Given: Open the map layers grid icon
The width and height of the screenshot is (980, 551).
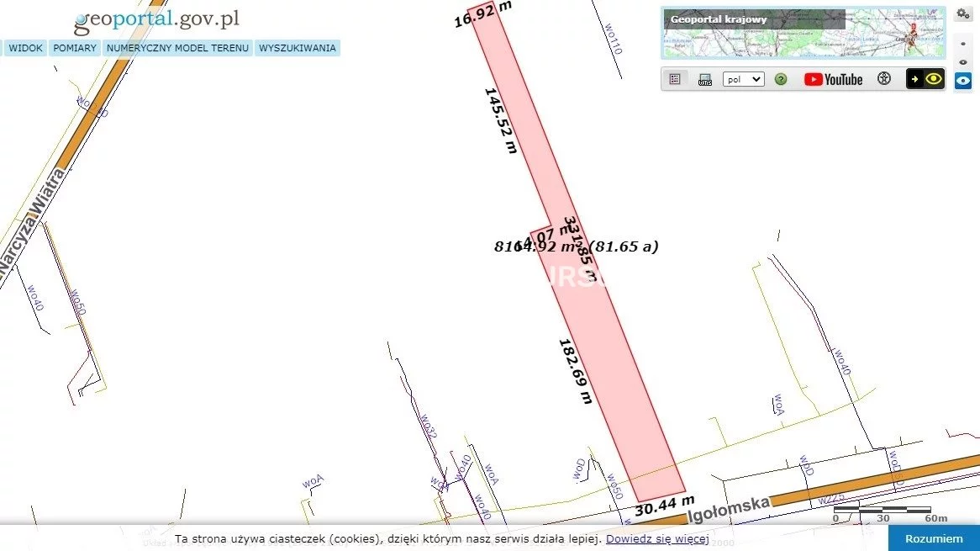Looking at the screenshot, I should (x=675, y=79).
